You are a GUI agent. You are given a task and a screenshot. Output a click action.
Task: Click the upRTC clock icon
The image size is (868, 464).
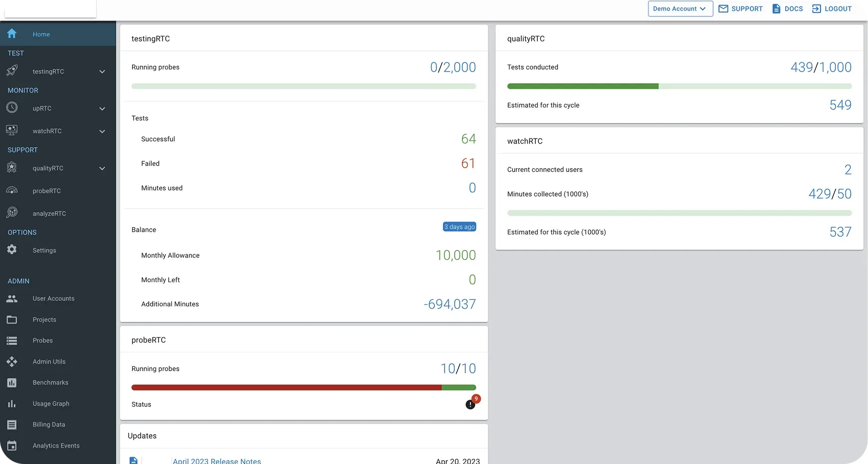(12, 108)
